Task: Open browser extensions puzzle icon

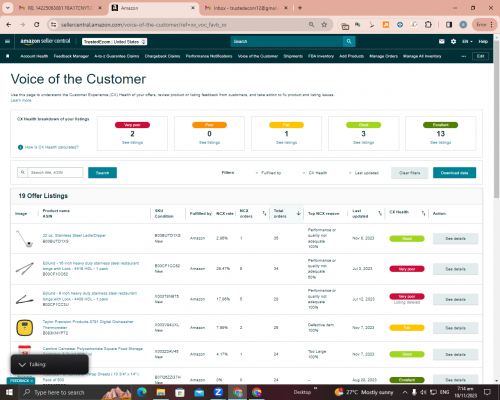Action: coord(428,25)
